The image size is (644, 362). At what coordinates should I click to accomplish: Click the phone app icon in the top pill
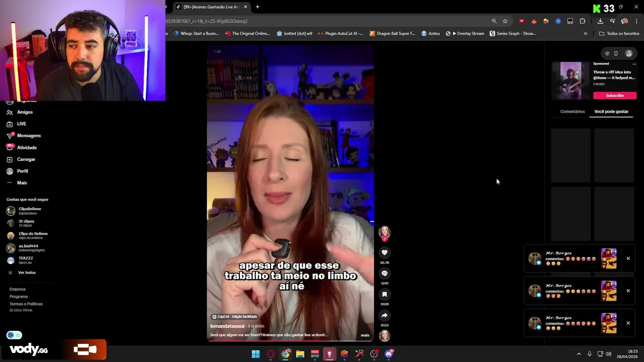coord(616,53)
